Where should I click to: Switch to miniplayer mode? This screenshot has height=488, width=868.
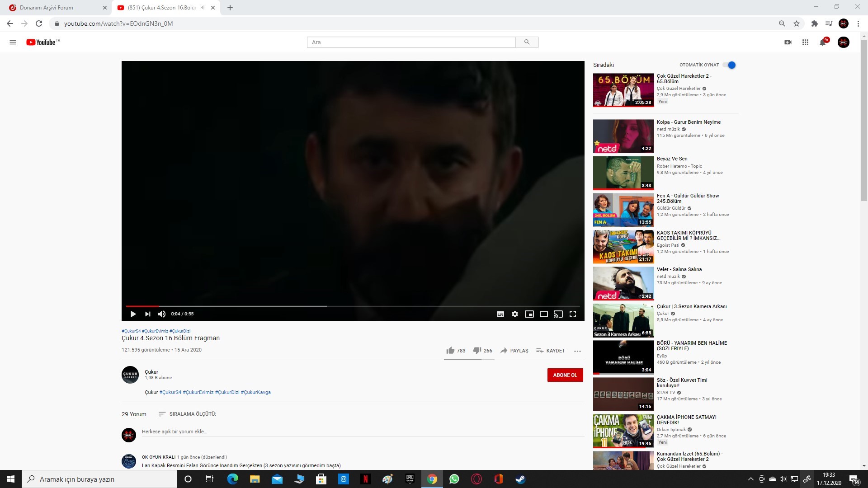pyautogui.click(x=529, y=314)
